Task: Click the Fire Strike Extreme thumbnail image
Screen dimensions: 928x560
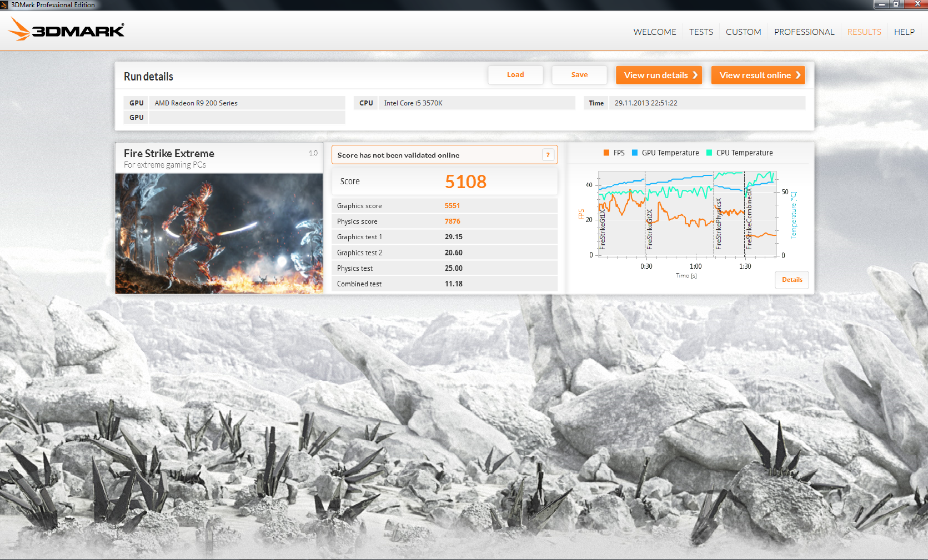Action: pyautogui.click(x=219, y=233)
